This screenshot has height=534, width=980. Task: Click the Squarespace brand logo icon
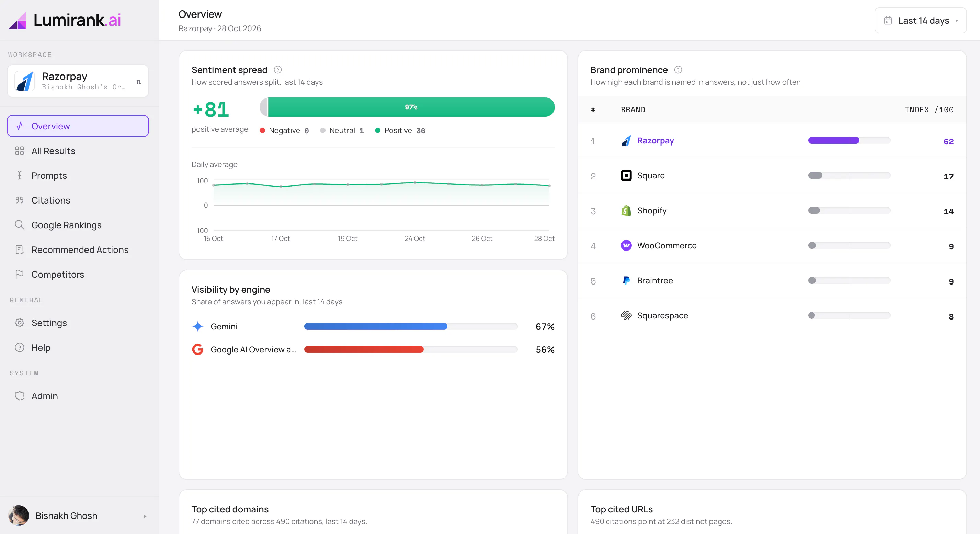coord(626,315)
